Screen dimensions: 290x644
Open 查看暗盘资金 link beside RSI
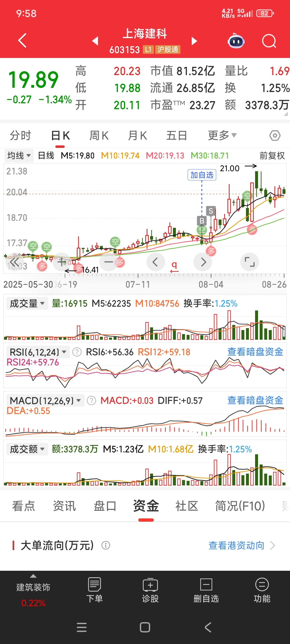(255, 352)
